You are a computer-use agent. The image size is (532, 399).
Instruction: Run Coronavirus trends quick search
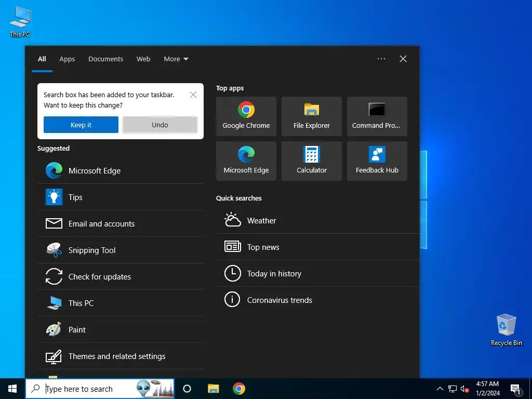[x=317, y=300]
